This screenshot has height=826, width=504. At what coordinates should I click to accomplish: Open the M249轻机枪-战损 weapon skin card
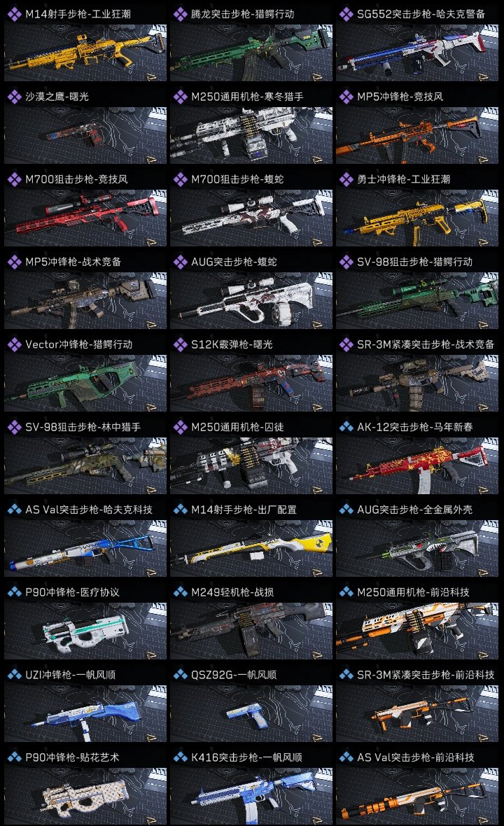tap(251, 621)
